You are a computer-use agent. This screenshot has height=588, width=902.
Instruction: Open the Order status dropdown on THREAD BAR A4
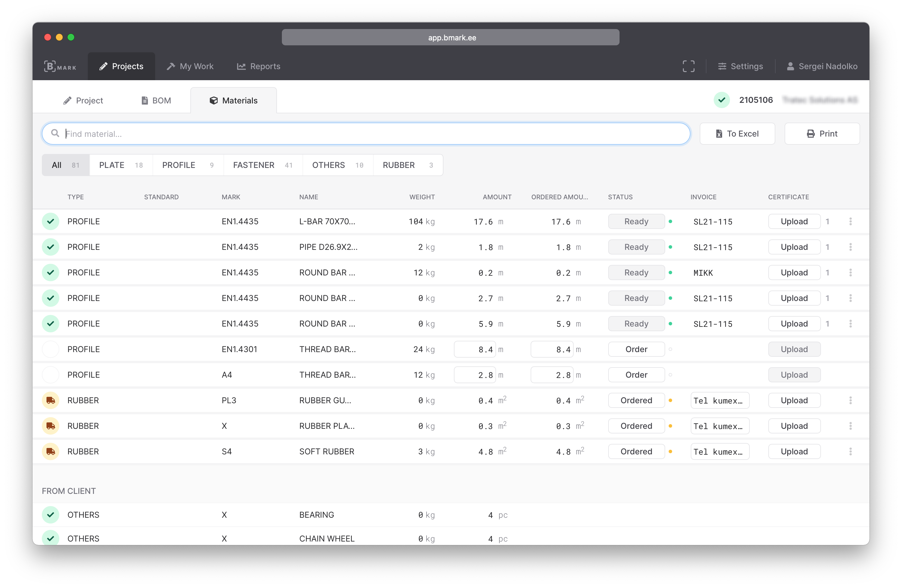(636, 375)
